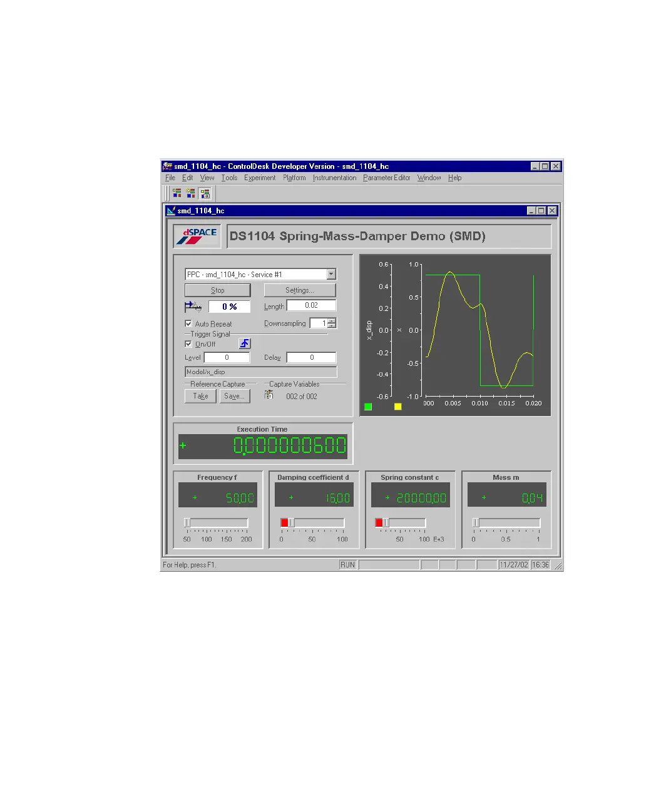
Task: Open the Help menu
Action: 455,178
